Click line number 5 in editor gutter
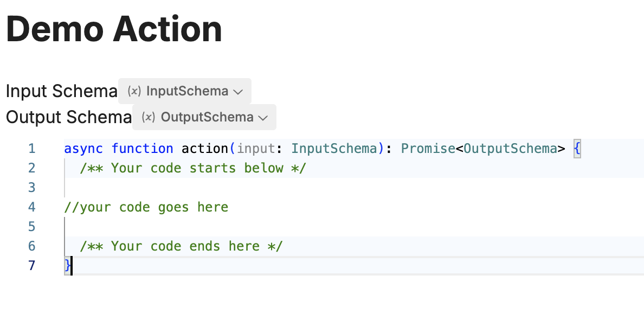The width and height of the screenshot is (644, 320). tap(31, 226)
